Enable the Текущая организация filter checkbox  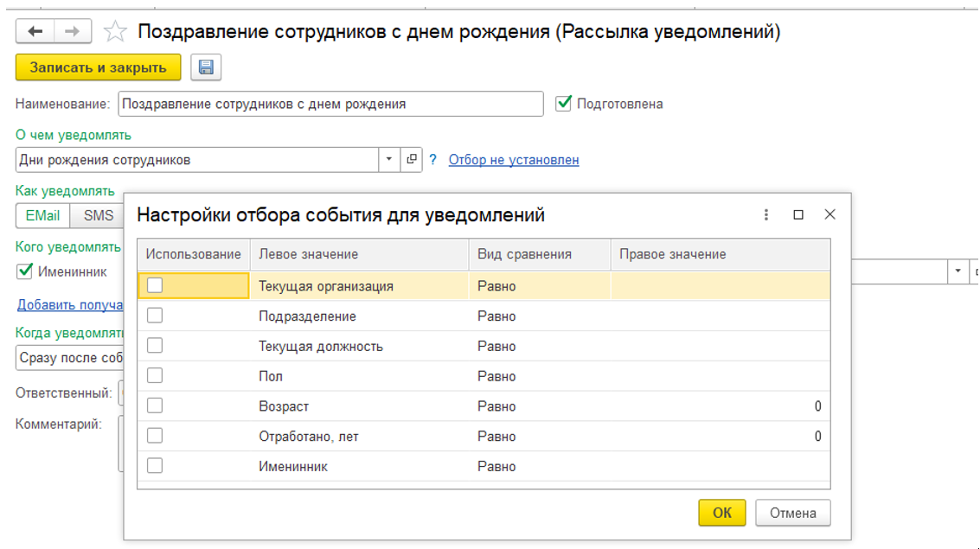155,286
